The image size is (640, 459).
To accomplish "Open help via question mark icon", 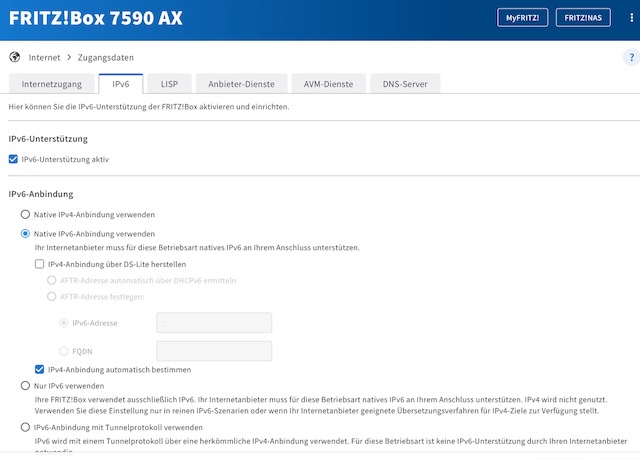I will (631, 58).
